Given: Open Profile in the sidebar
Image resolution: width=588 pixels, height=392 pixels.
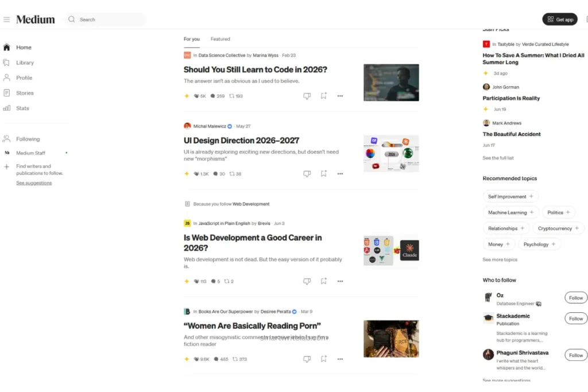Looking at the screenshot, I should coord(18,77).
